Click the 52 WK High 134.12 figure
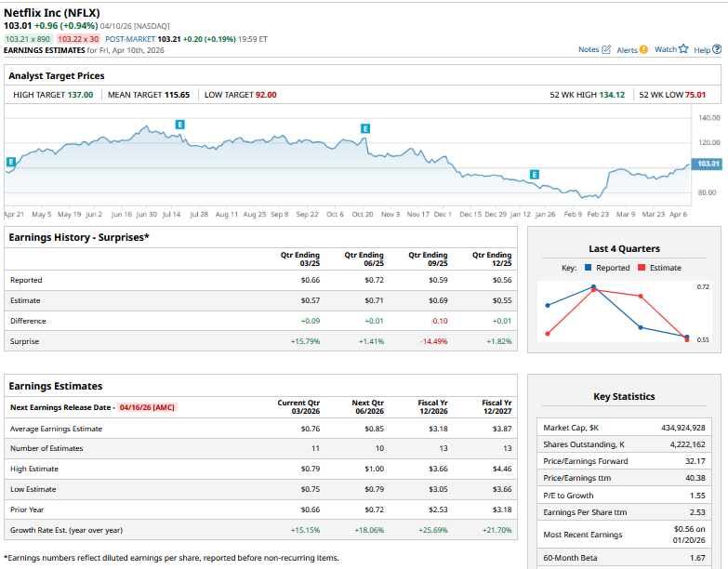728x569 pixels. 609,95
